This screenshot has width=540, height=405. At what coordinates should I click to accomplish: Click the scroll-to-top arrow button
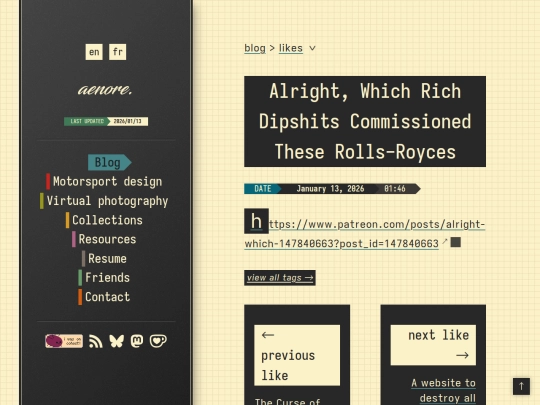(x=521, y=386)
